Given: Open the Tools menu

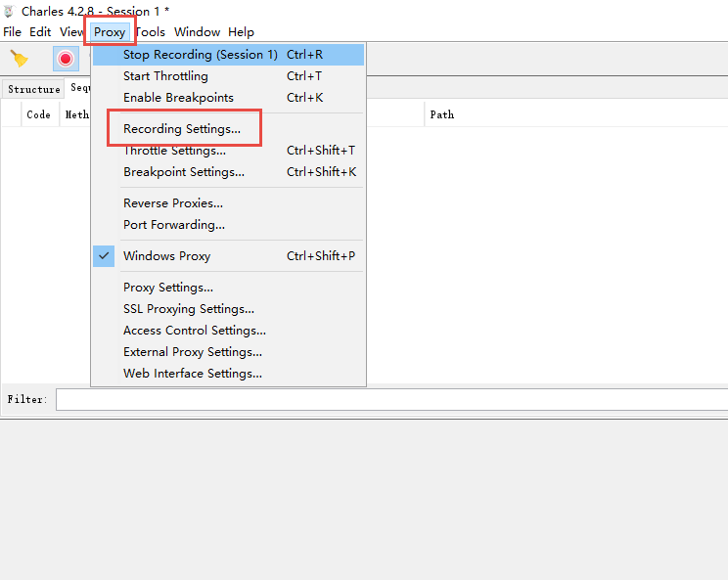Looking at the screenshot, I should [150, 32].
